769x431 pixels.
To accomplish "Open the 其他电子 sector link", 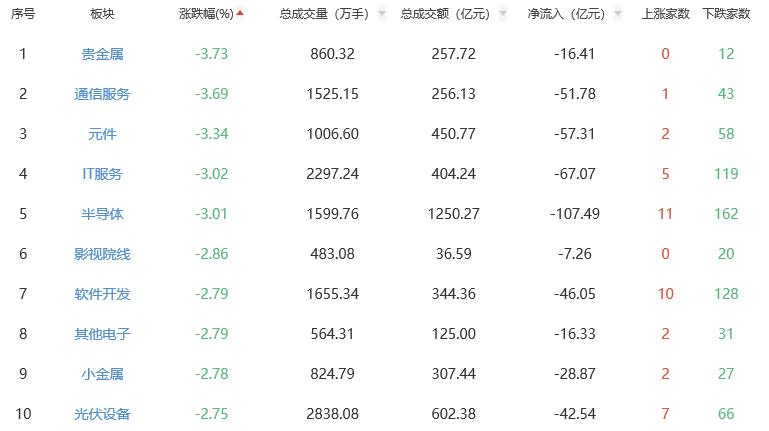I will click(102, 334).
